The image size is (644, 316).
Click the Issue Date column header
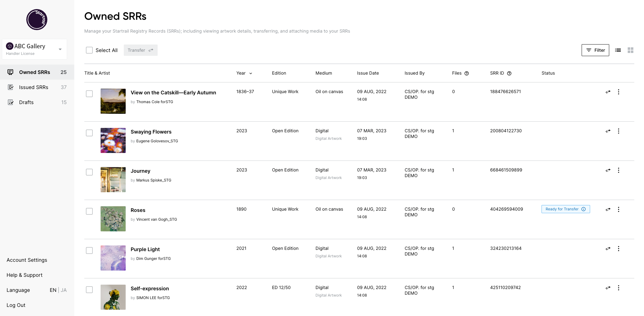pos(368,73)
